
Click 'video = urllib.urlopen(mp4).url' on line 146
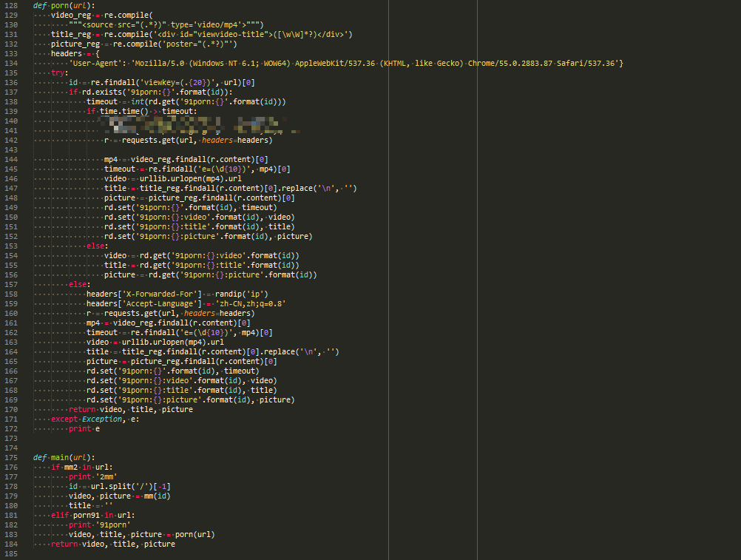173,178
